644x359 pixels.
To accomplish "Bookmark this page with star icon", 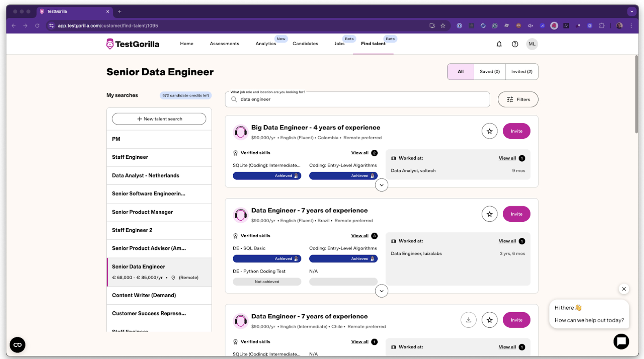I will 443,26.
